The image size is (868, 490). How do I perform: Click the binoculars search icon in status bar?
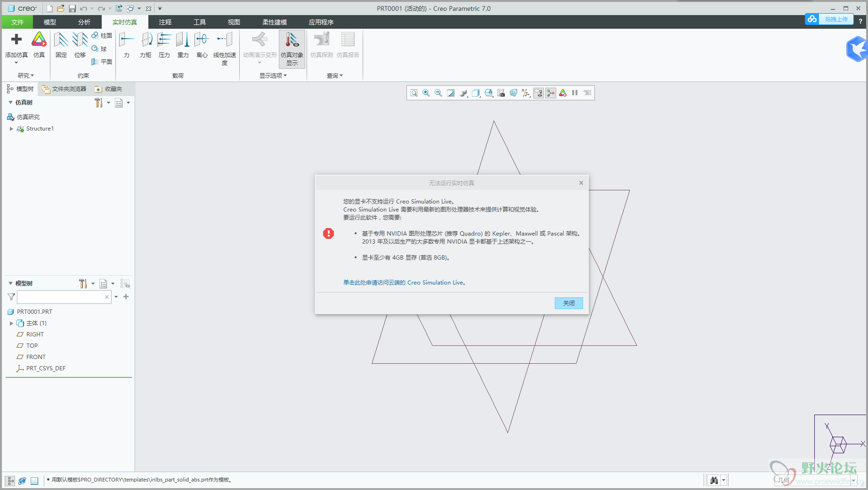(x=714, y=481)
